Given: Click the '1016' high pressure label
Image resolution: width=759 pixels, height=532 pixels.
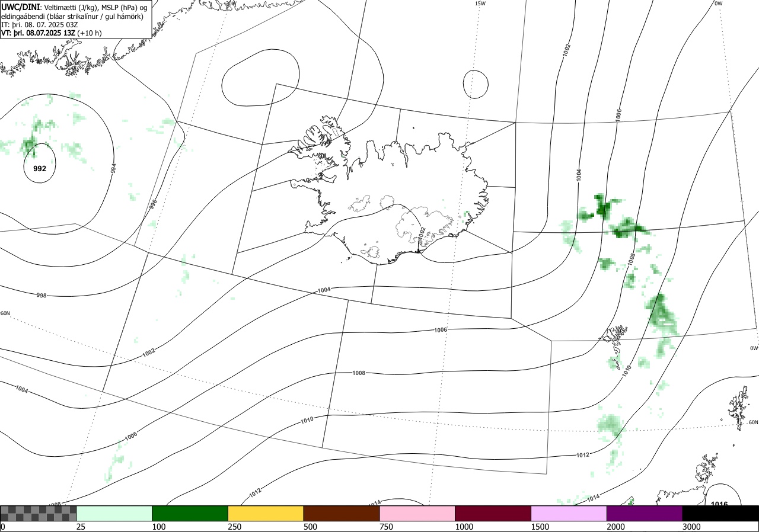Looking at the screenshot, I should point(719,504).
